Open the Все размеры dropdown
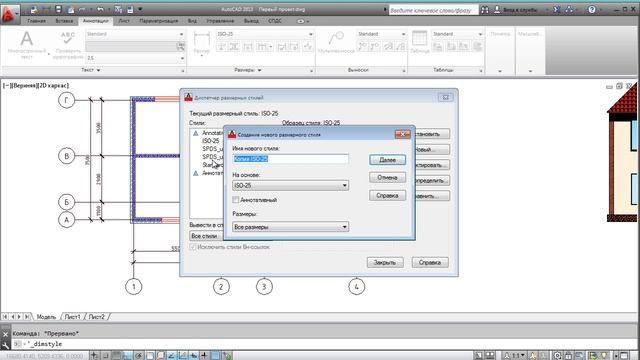Image resolution: width=640 pixels, height=360 pixels. coord(291,227)
